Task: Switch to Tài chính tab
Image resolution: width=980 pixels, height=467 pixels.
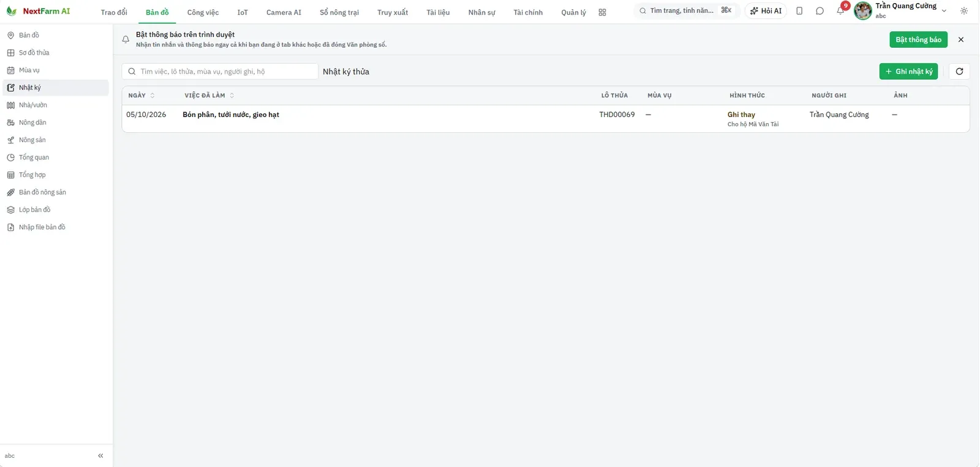Action: [x=528, y=12]
